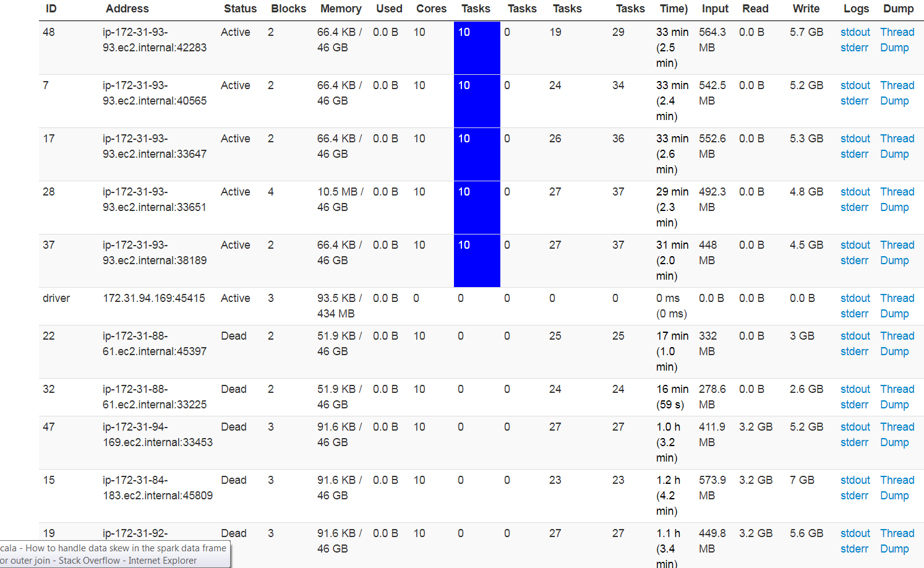Sort table by ID column header

click(51, 9)
